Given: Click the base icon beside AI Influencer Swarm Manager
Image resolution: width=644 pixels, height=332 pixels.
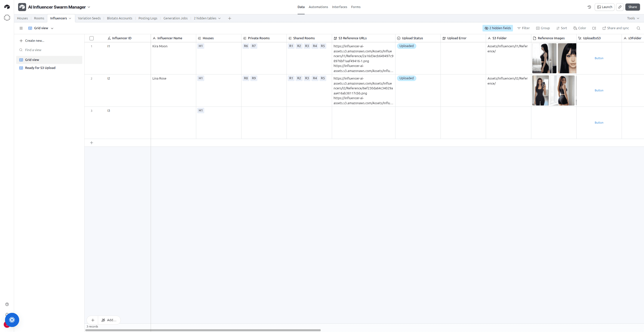Looking at the screenshot, I should [x=22, y=7].
